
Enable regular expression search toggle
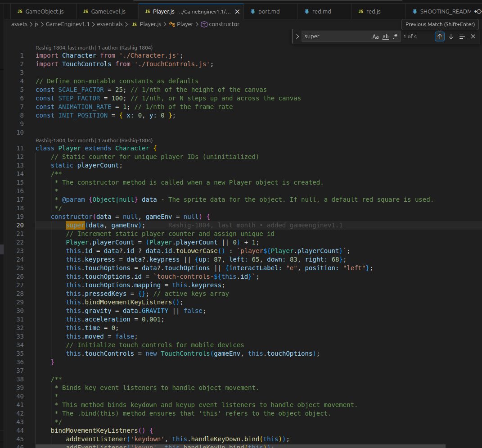[x=395, y=36]
